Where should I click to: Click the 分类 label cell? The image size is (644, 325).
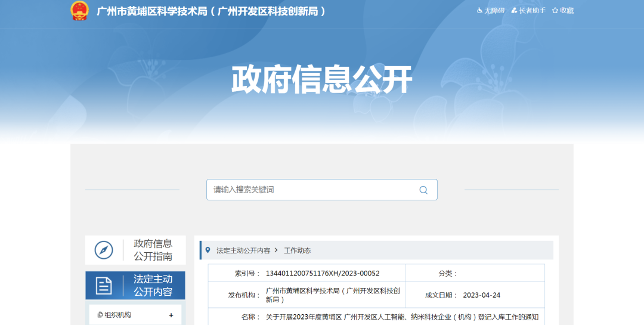(448, 273)
